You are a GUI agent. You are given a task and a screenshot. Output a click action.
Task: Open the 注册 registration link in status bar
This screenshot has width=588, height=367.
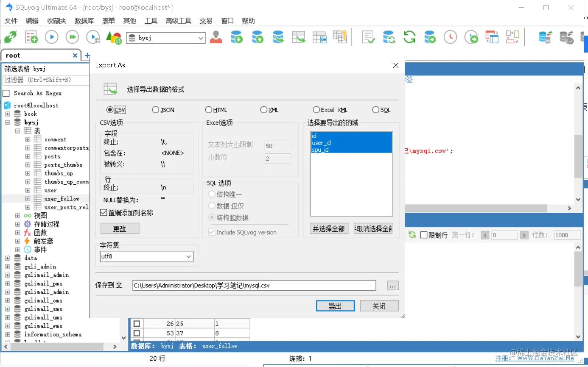pyautogui.click(x=503, y=359)
